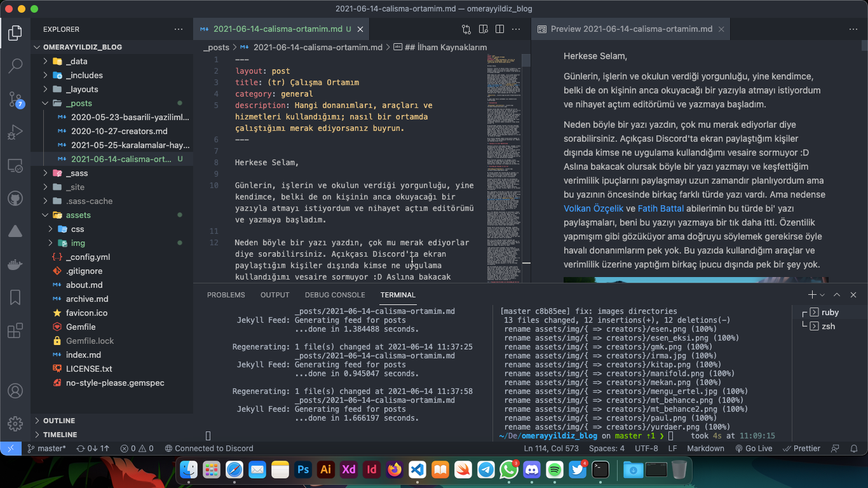Open the notifications bell in status bar
Image resolution: width=868 pixels, height=488 pixels.
853,449
